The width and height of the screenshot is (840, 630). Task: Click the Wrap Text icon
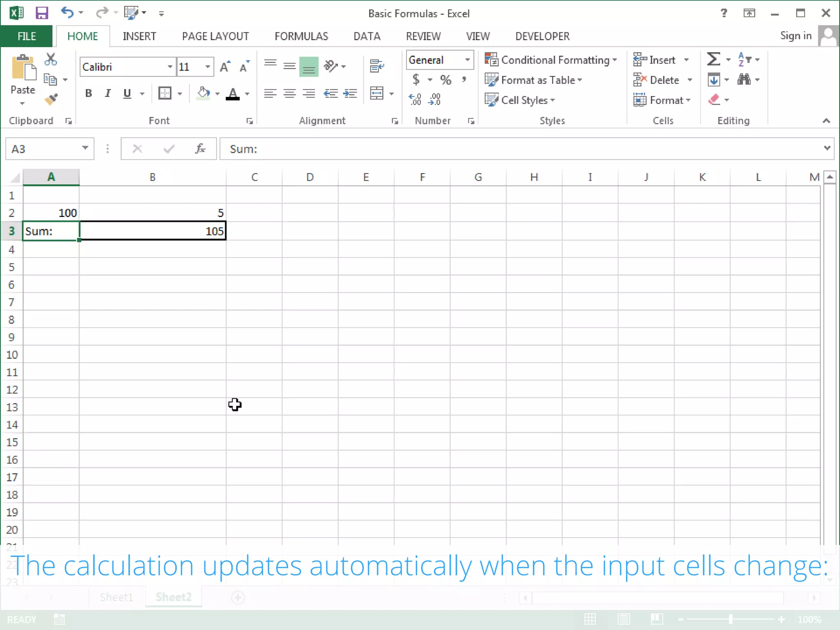click(376, 66)
